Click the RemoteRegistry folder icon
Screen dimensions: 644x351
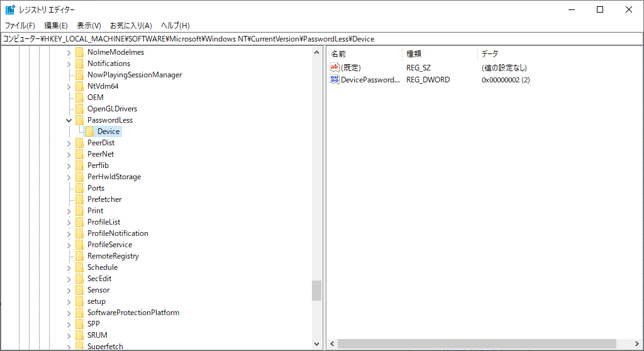pyautogui.click(x=80, y=255)
